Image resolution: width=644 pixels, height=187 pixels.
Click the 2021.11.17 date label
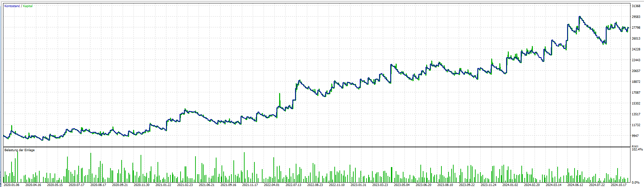pos(250,185)
